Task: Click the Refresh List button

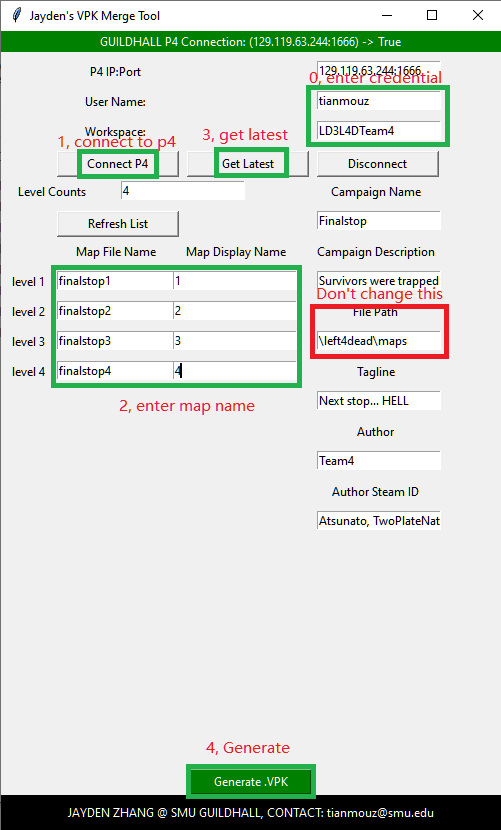Action: coord(118,224)
